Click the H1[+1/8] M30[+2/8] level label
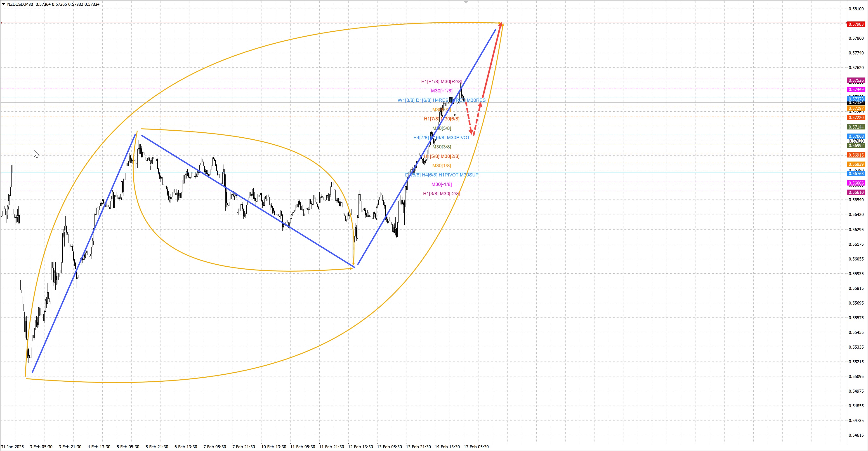This screenshot has height=451, width=868. [x=441, y=82]
